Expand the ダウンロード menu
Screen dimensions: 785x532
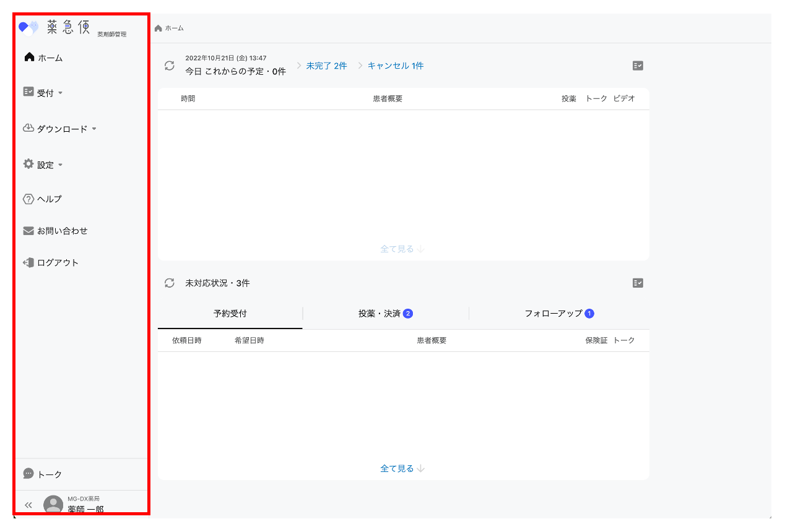point(61,129)
